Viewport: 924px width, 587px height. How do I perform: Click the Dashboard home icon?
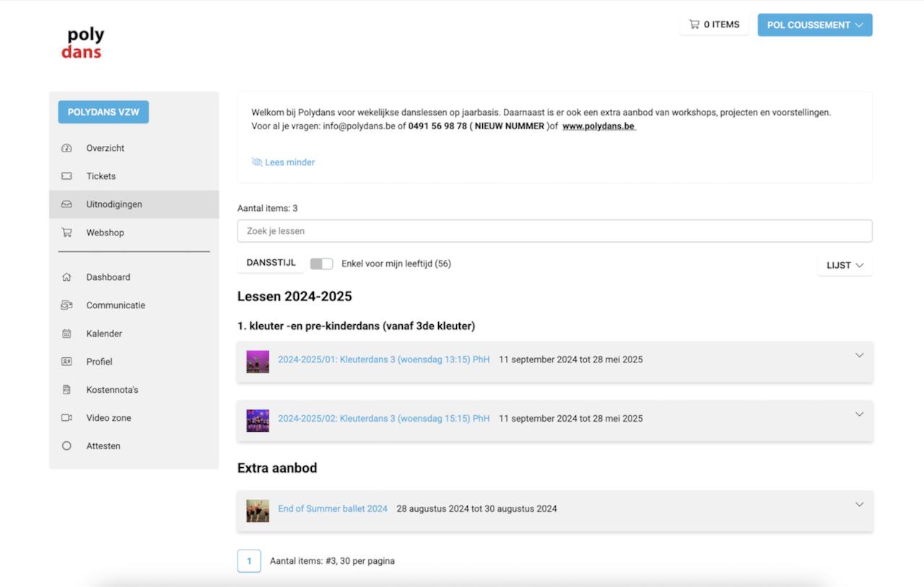pyautogui.click(x=67, y=277)
